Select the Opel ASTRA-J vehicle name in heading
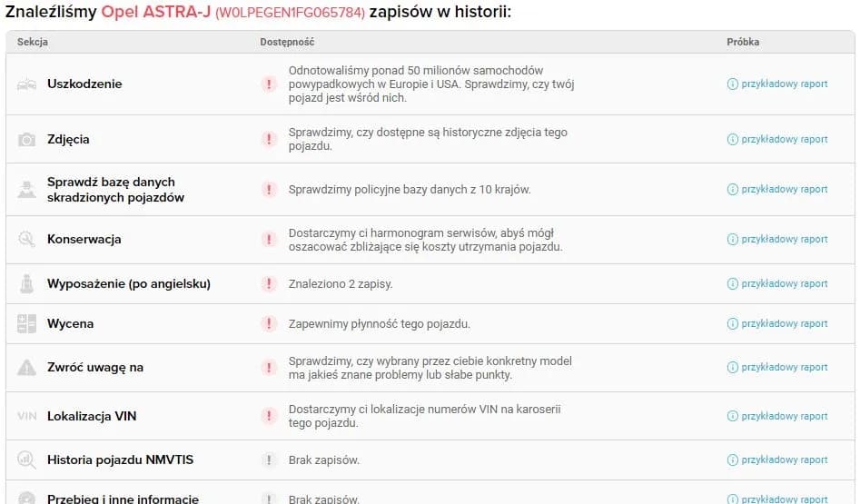860x504 pixels. pyautogui.click(x=155, y=14)
